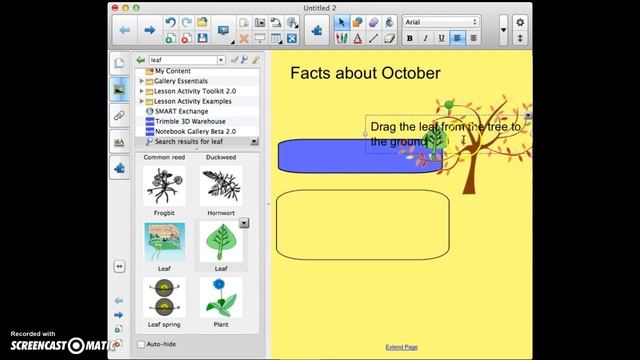The width and height of the screenshot is (640, 360).
Task: Open the Page Sorter tab
Action: (x=119, y=63)
